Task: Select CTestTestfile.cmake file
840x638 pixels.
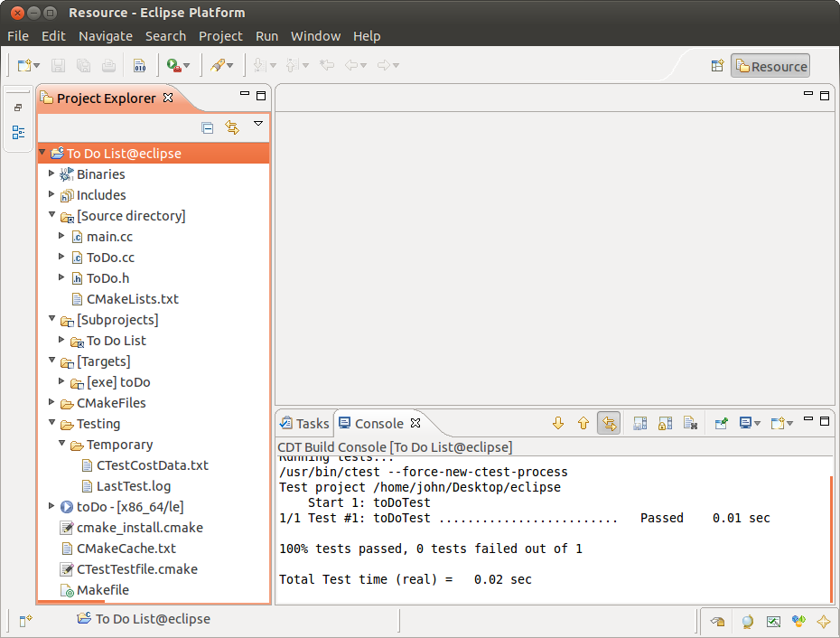Action: point(136,569)
